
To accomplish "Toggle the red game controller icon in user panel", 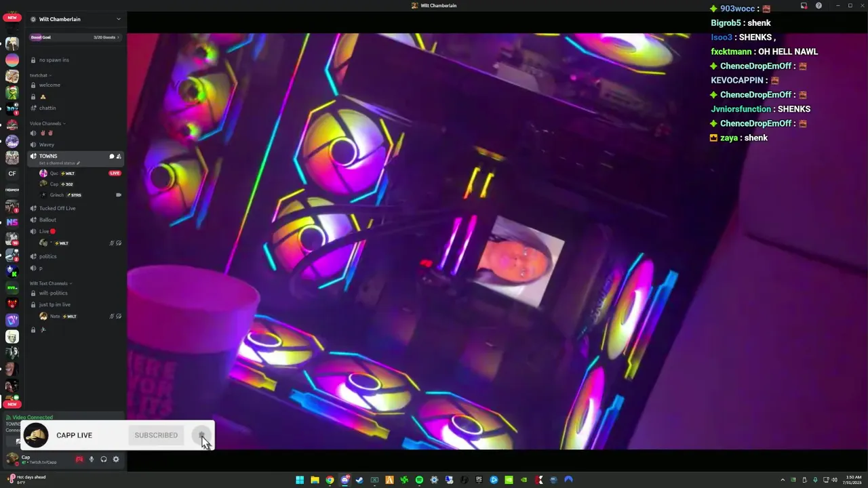I will (79, 460).
